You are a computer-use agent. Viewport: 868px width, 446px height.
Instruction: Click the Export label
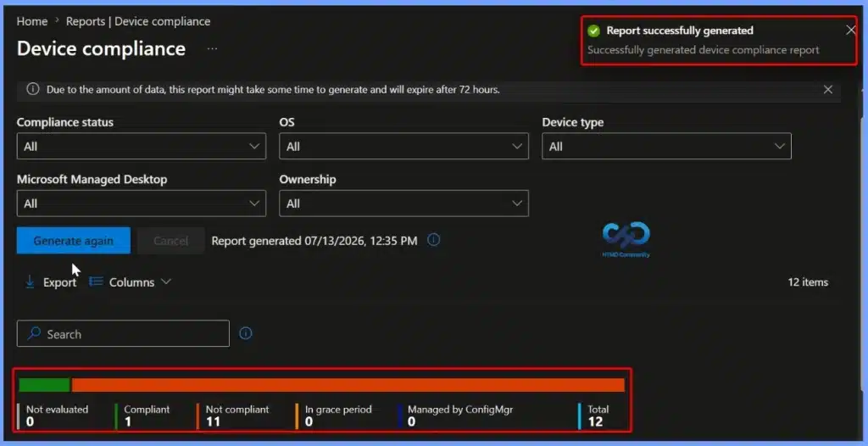coord(60,282)
